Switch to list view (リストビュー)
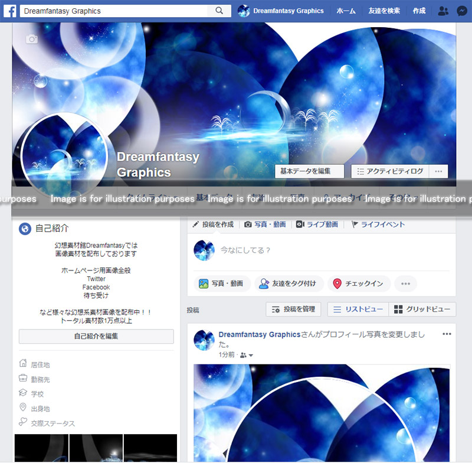The height and width of the screenshot is (476, 472). (358, 309)
